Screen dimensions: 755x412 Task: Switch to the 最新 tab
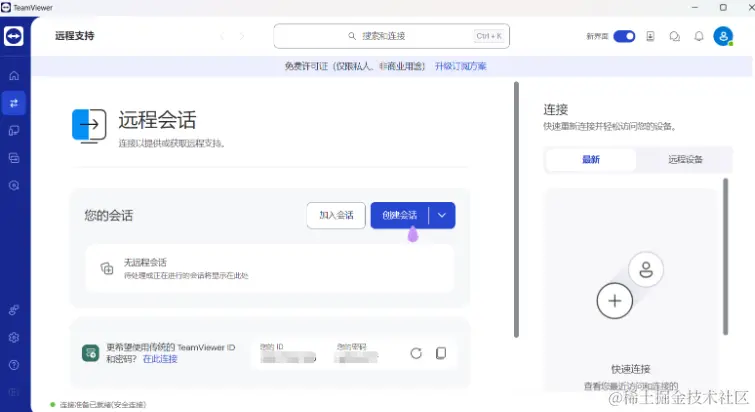click(x=591, y=159)
